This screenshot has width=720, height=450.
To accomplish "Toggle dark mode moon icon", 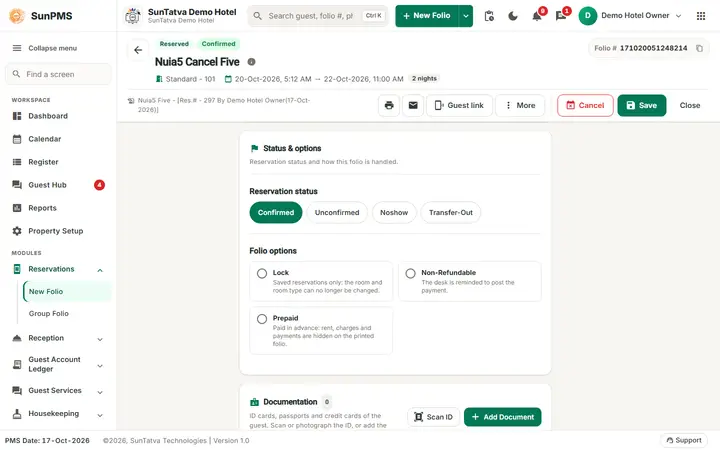I will pos(513,16).
